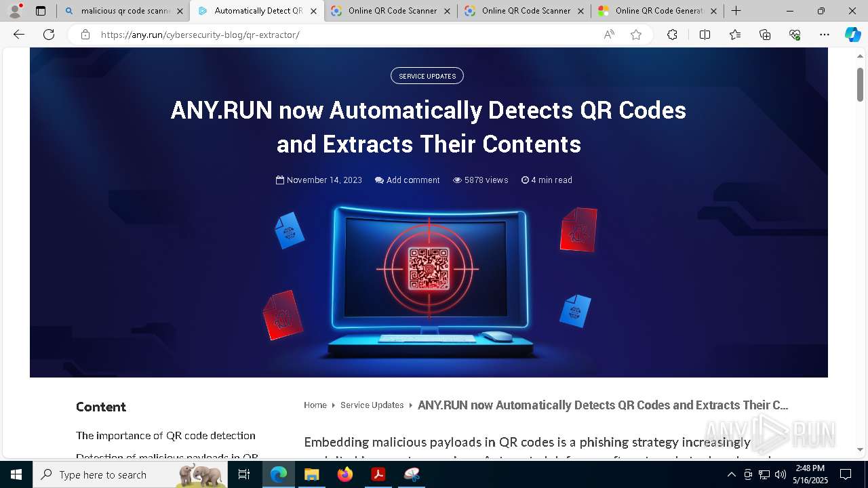Open Split screen view

click(705, 35)
